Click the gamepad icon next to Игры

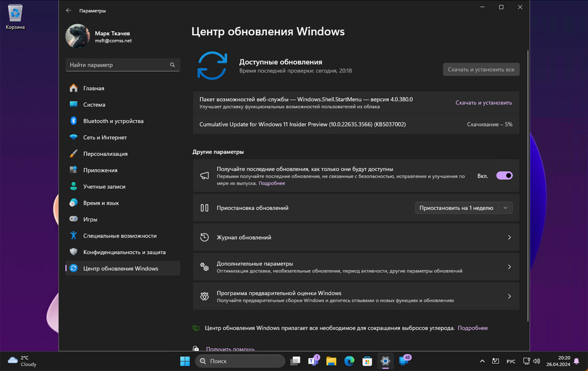pos(73,219)
